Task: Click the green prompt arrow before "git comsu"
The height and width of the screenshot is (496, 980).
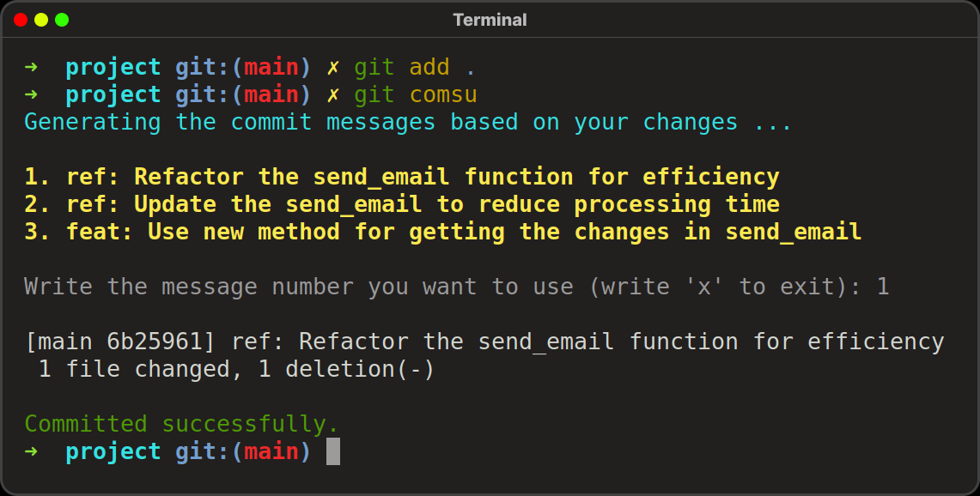Action: (31, 94)
